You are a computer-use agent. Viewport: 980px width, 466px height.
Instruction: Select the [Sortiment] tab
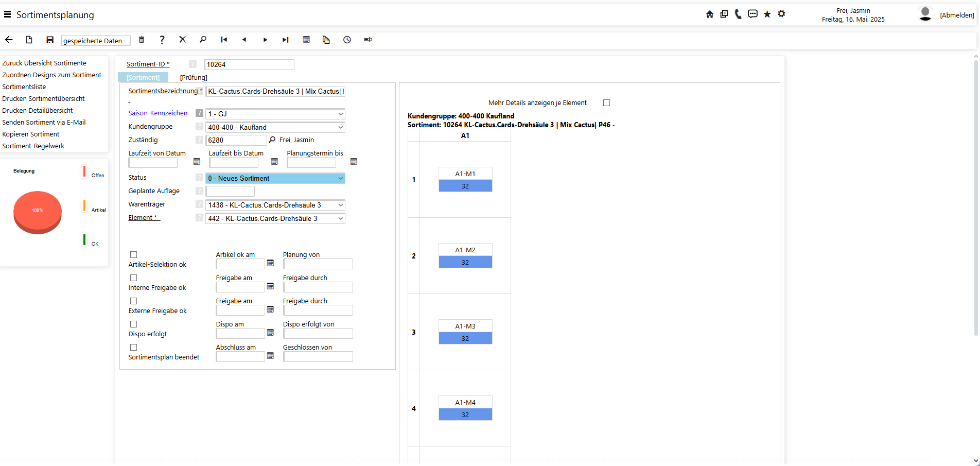click(x=144, y=77)
